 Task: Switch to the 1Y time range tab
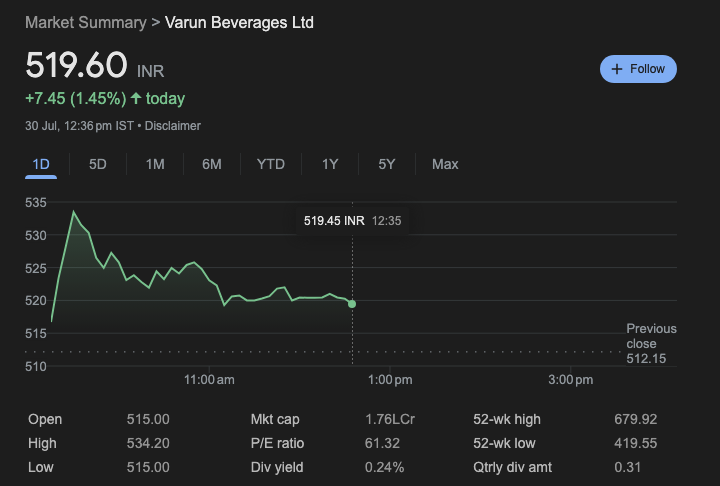coord(330,164)
